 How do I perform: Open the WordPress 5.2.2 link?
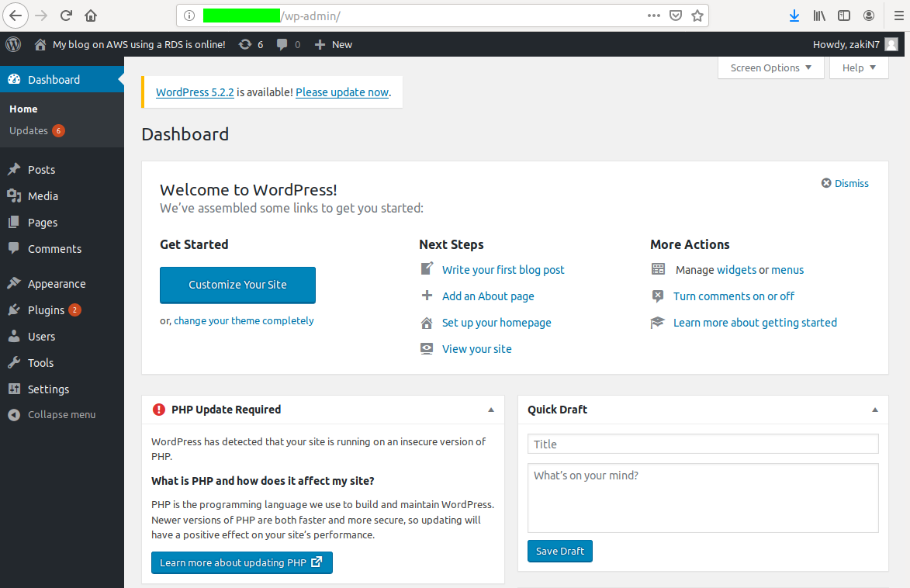click(x=195, y=92)
